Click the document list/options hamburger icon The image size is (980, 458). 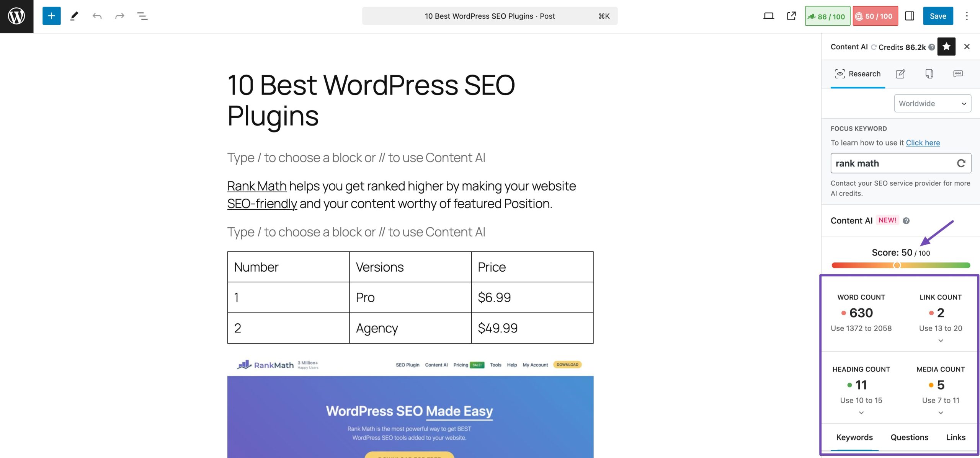[142, 15]
